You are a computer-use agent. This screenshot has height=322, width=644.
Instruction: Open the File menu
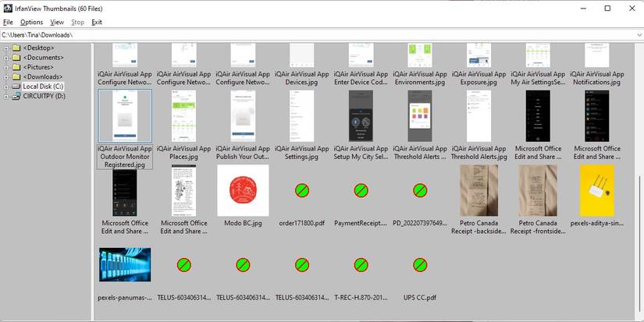pos(8,22)
